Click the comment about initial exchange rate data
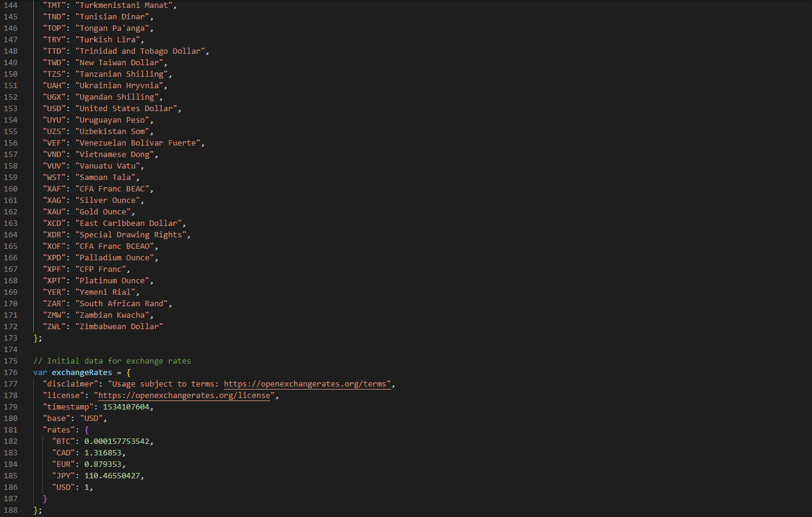 pyautogui.click(x=110, y=361)
